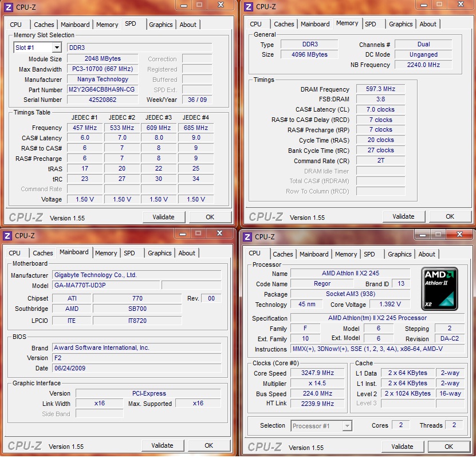Click OK in the SPD window
The image size is (476, 458).
pyautogui.click(x=210, y=217)
